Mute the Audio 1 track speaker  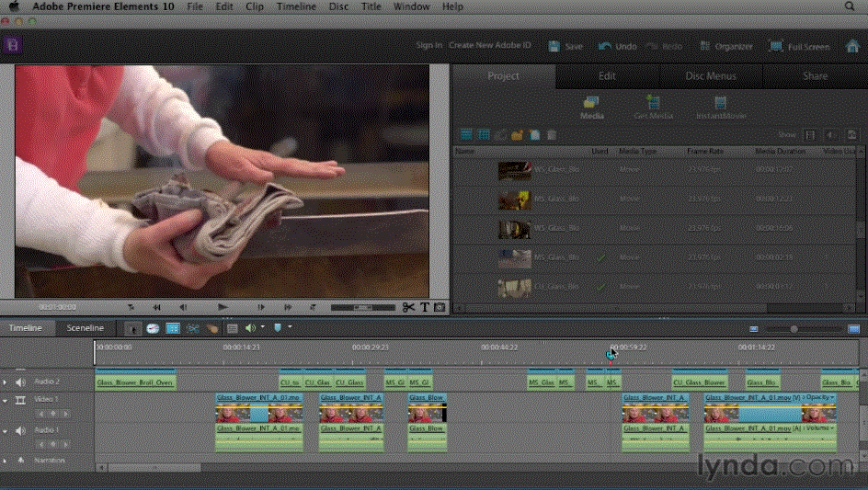20,430
